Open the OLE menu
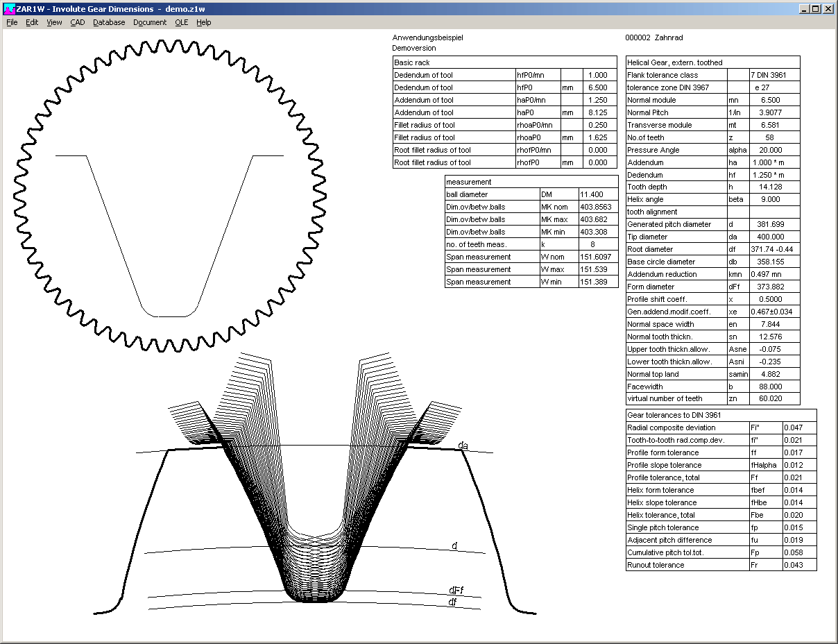838x644 pixels. click(x=181, y=22)
